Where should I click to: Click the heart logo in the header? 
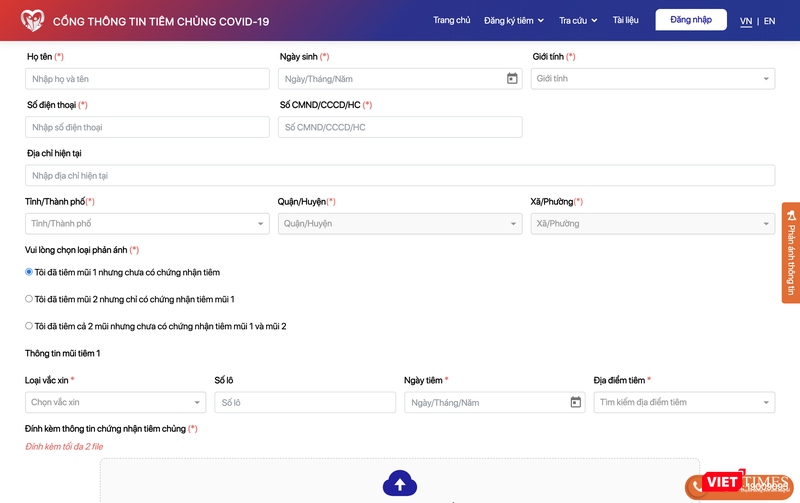pyautogui.click(x=32, y=20)
